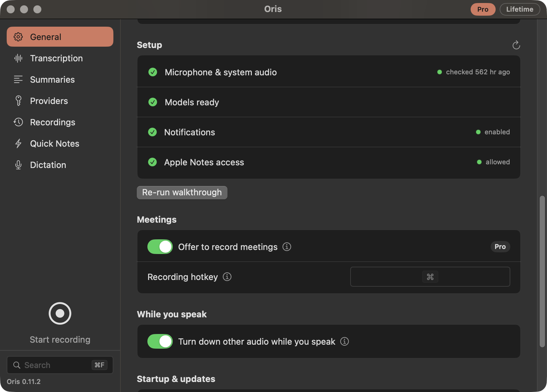Refresh the Setup status checks
Image resolution: width=547 pixels, height=392 pixels.
516,45
